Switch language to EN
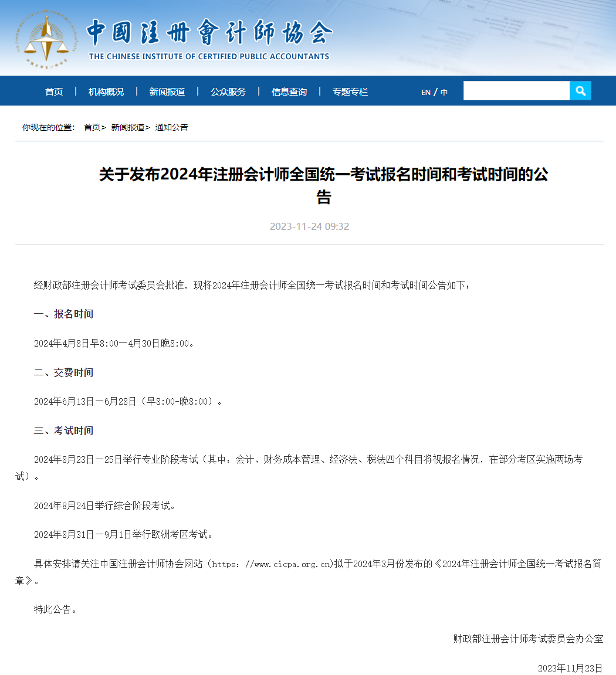616x675 pixels. (x=425, y=92)
